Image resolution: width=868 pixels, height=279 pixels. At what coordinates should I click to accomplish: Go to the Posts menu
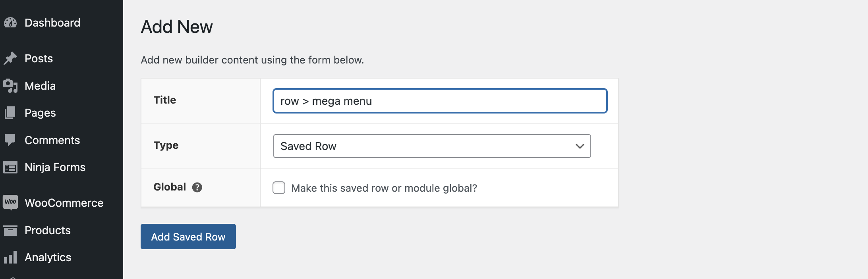tap(39, 58)
